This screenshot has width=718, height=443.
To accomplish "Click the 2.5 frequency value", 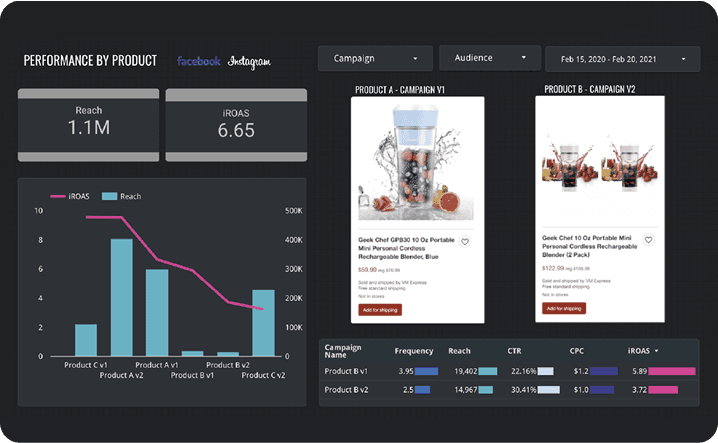I will (x=408, y=390).
